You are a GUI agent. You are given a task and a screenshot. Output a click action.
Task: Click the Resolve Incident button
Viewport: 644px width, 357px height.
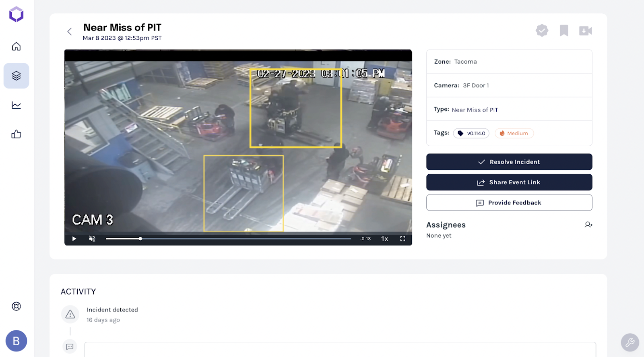509,162
